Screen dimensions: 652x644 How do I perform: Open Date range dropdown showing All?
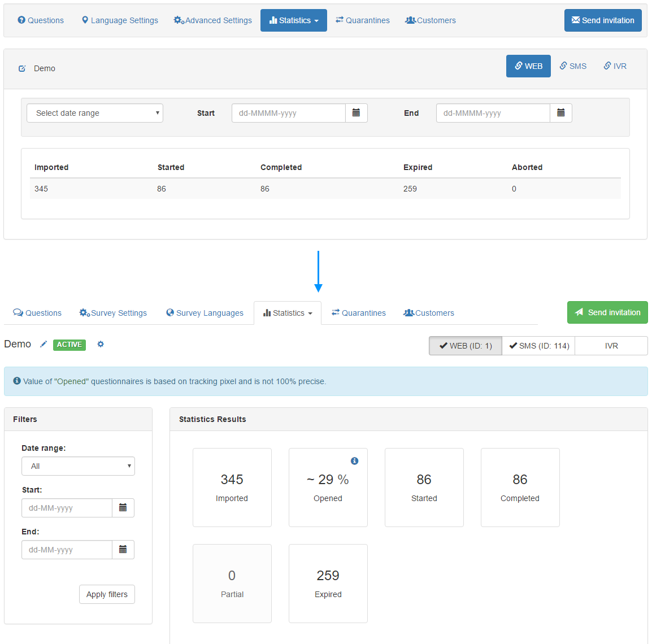[x=78, y=466]
